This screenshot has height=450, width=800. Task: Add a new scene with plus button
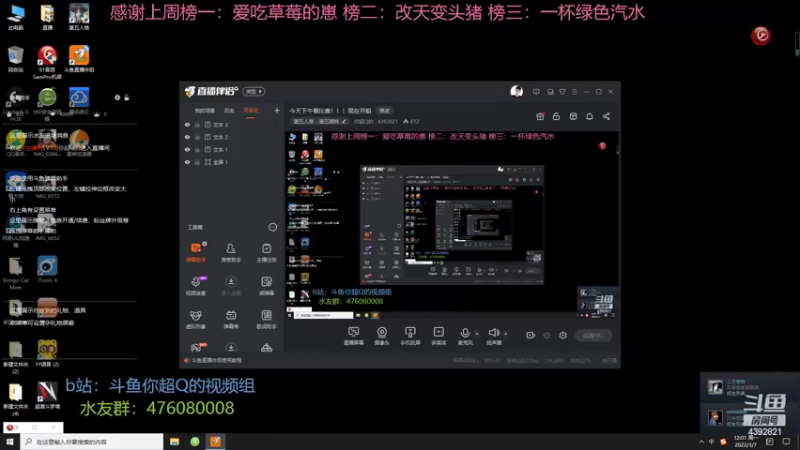(277, 110)
